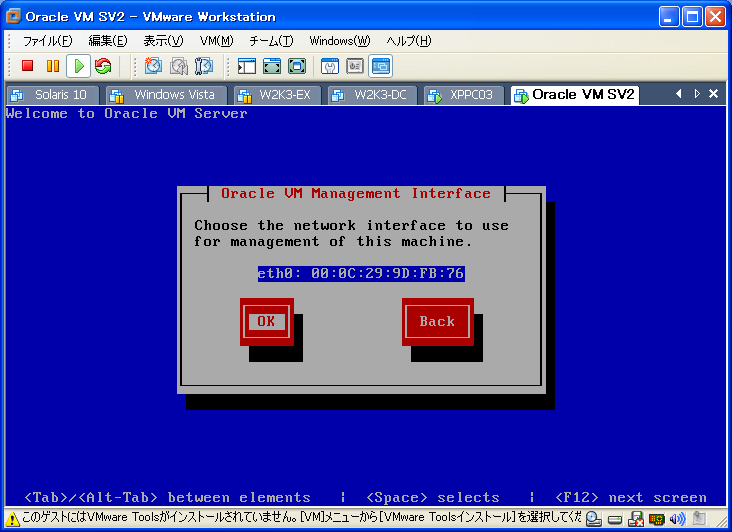The image size is (732, 532).
Task: Switch to the W2K3-EX tab
Action: click(x=277, y=95)
